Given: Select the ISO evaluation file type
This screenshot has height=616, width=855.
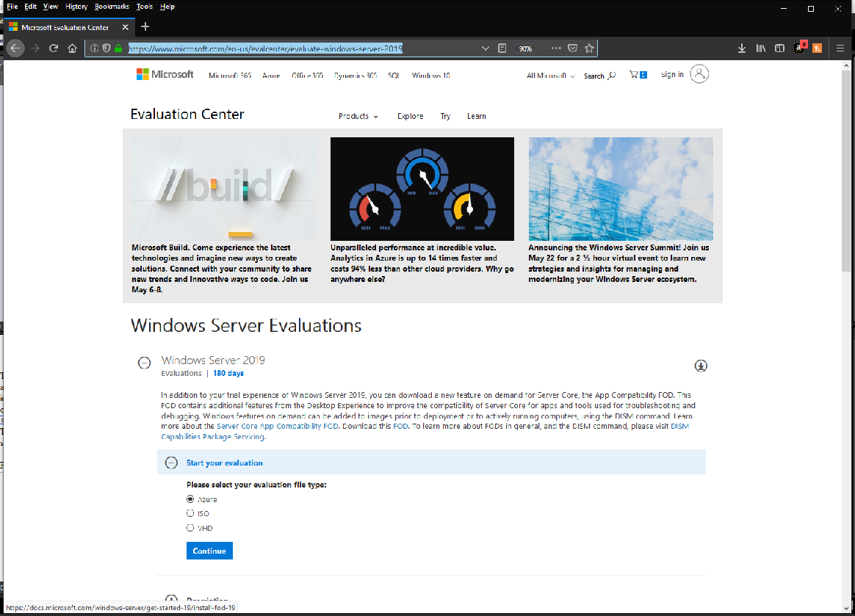Looking at the screenshot, I should (x=190, y=513).
